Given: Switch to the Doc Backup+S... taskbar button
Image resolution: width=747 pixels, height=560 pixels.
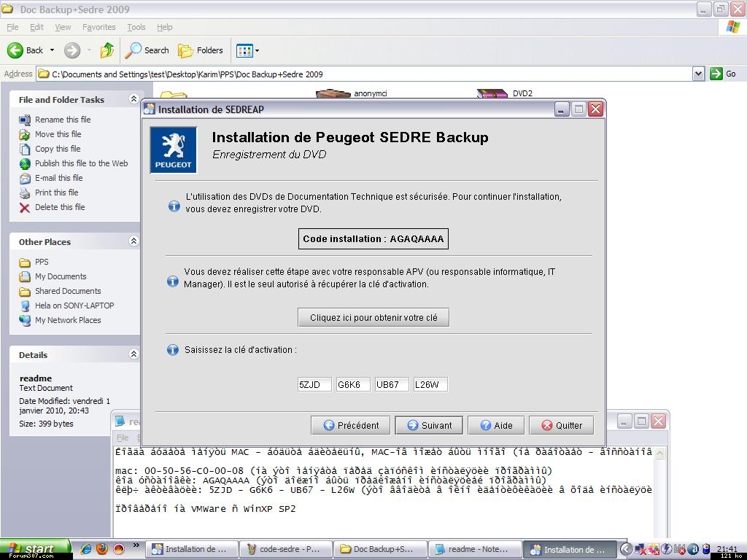Looking at the screenshot, I should pos(379,549).
